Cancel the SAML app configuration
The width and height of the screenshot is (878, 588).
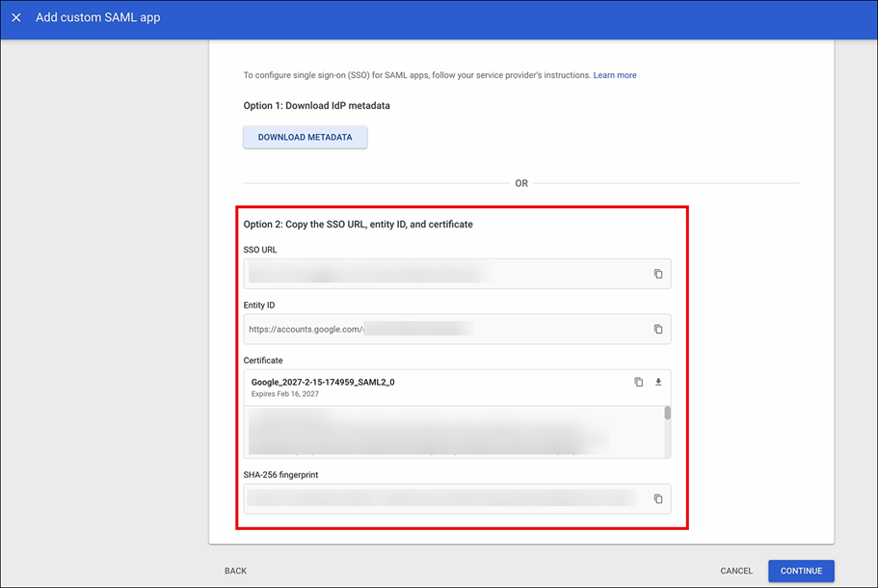point(735,571)
